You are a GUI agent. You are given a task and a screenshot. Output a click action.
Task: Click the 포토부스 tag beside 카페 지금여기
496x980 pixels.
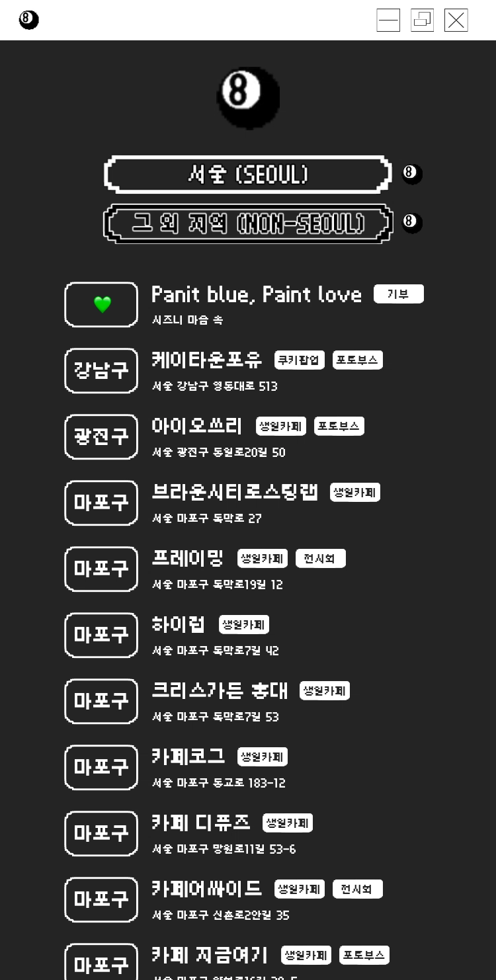(364, 956)
